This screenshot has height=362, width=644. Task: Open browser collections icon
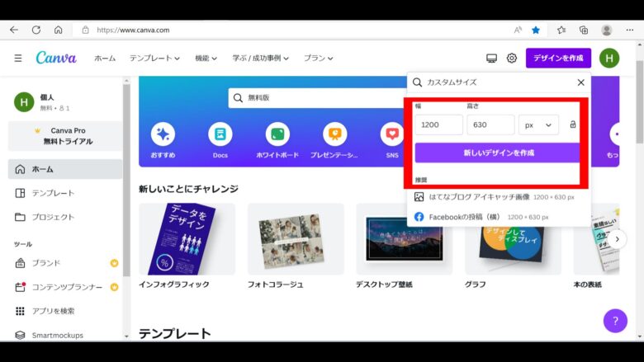pyautogui.click(x=584, y=30)
